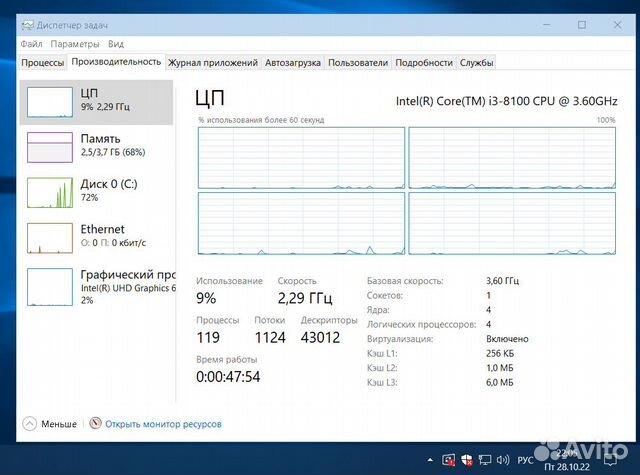Open the Параметры menu
Image resolution: width=640 pixels, height=475 pixels.
pyautogui.click(x=75, y=44)
